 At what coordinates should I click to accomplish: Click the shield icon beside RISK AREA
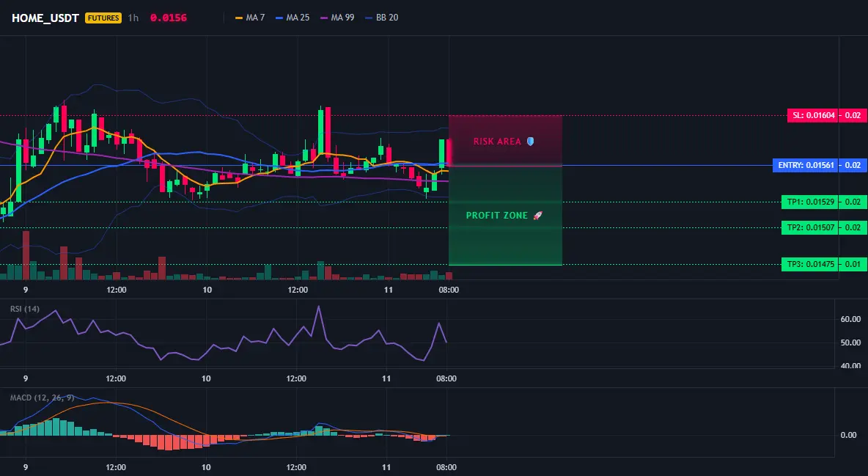coord(530,142)
